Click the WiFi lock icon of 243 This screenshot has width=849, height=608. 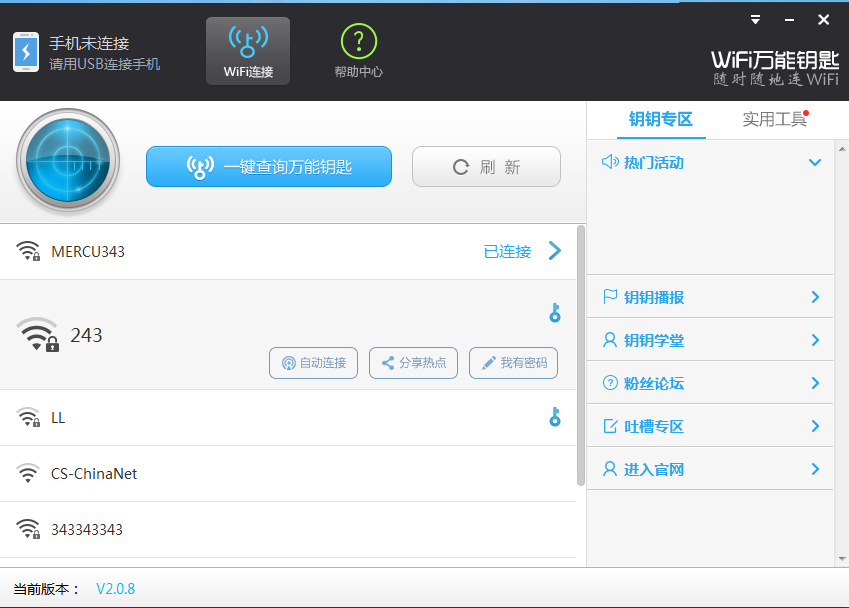pyautogui.click(x=37, y=335)
